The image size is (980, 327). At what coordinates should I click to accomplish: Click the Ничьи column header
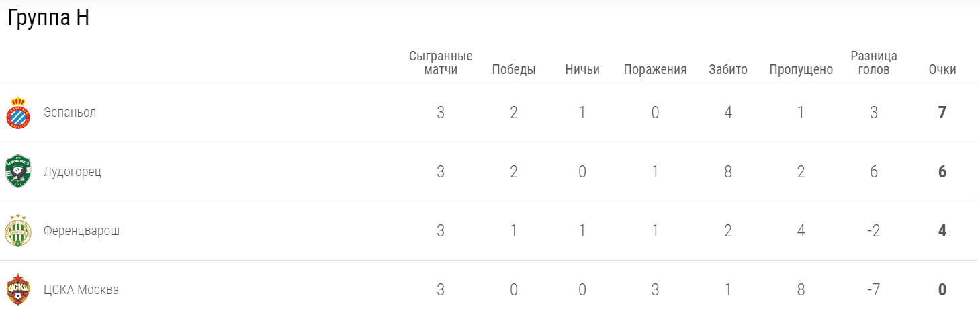pos(582,70)
